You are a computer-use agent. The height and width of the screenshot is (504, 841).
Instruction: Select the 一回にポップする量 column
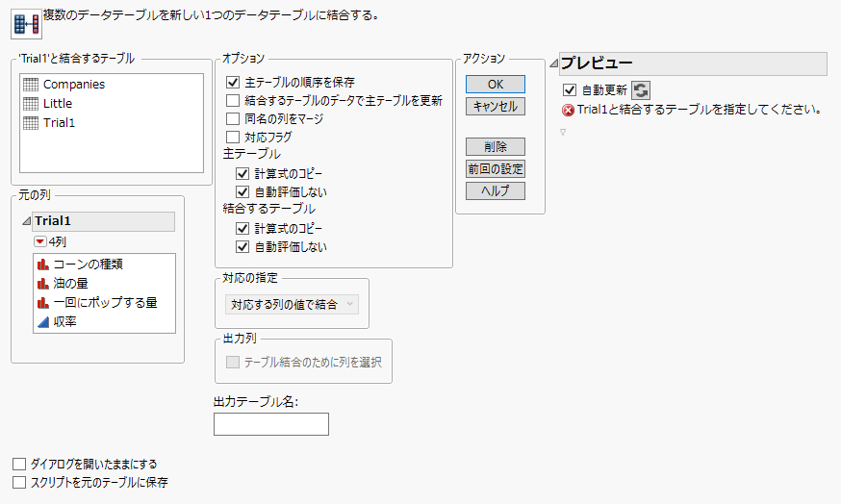tap(104, 303)
